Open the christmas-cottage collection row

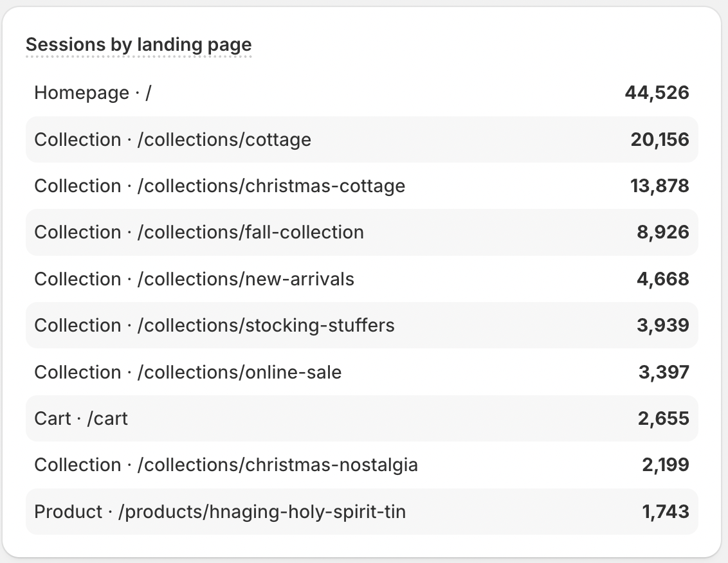(219, 186)
